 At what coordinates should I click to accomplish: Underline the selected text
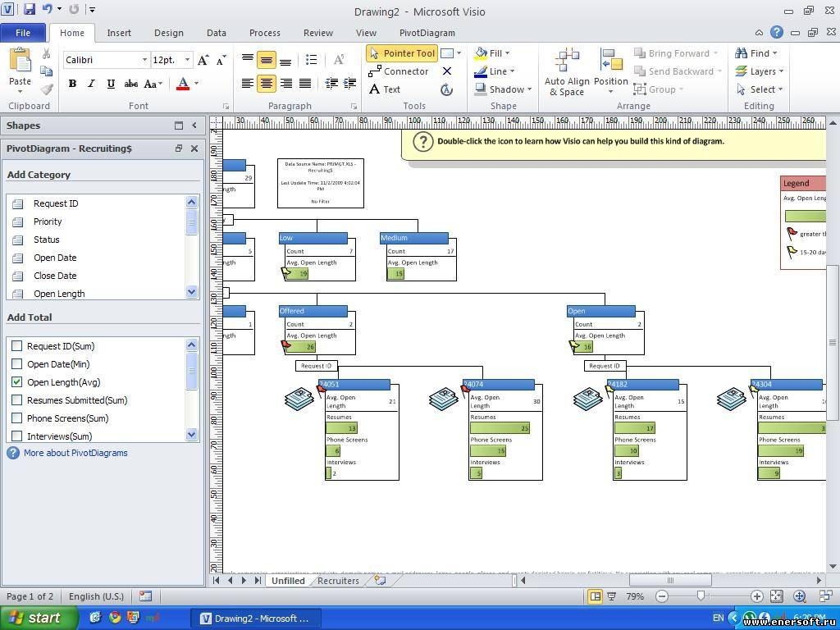tap(111, 84)
